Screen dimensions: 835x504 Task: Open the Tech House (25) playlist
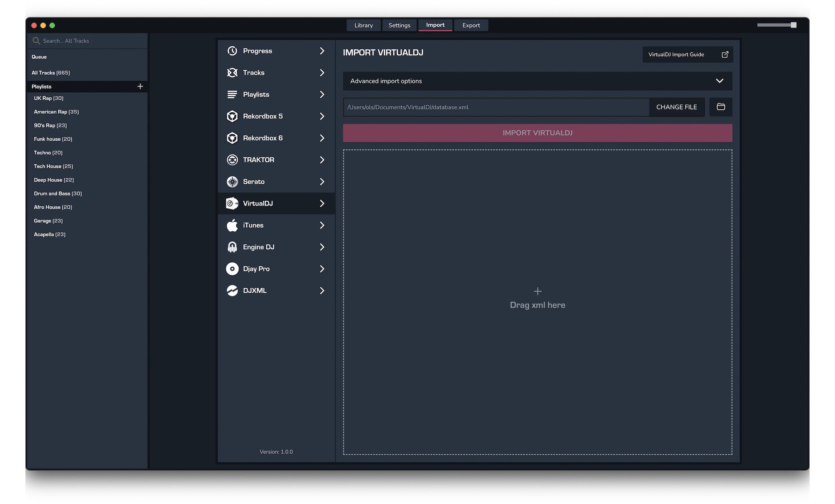[x=53, y=166]
